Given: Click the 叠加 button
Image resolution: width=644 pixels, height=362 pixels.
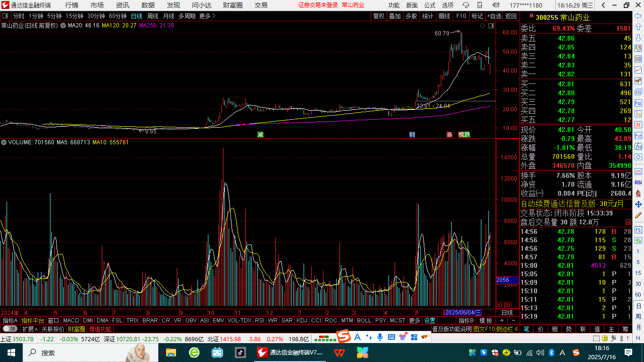Looking at the screenshot, I should tap(395, 16).
